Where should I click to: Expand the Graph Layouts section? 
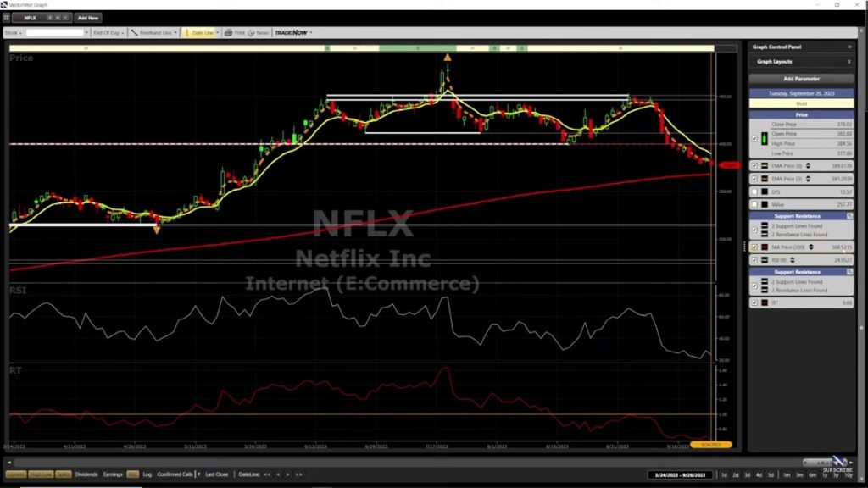pos(849,62)
